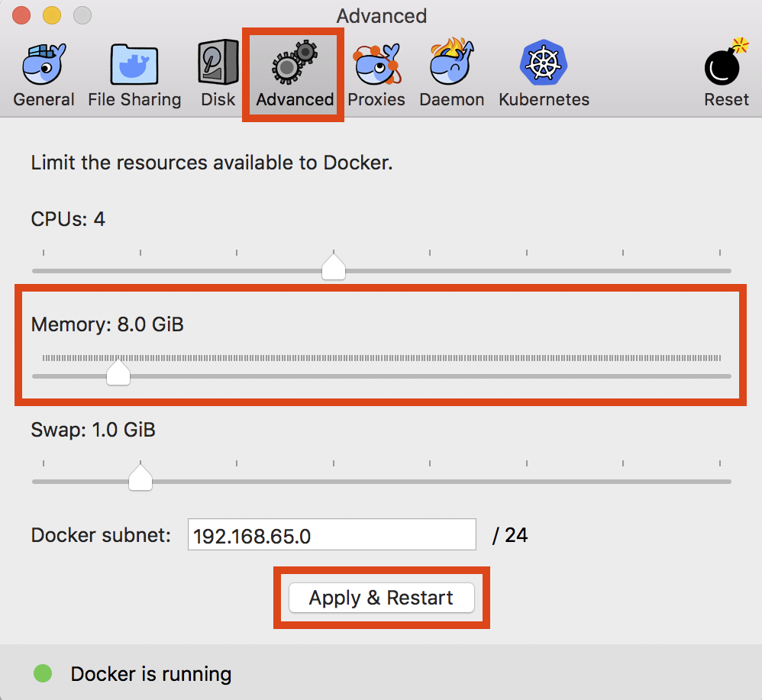
Task: Open the General preferences whale icon
Action: click(x=44, y=63)
